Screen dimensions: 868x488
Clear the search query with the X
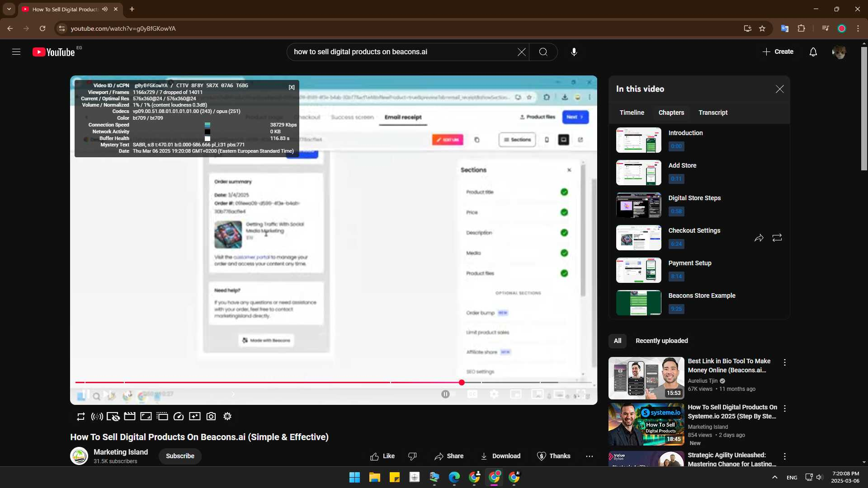pos(522,52)
